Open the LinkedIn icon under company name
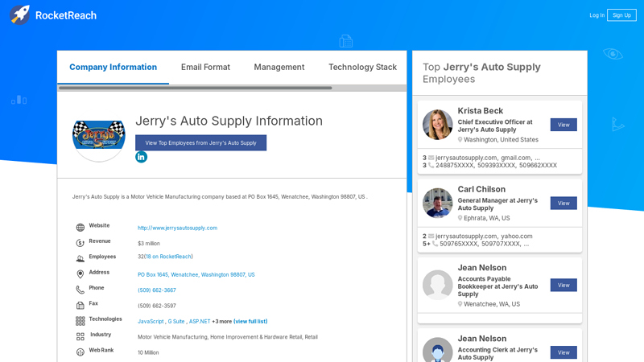The width and height of the screenshot is (644, 362). coord(142,157)
